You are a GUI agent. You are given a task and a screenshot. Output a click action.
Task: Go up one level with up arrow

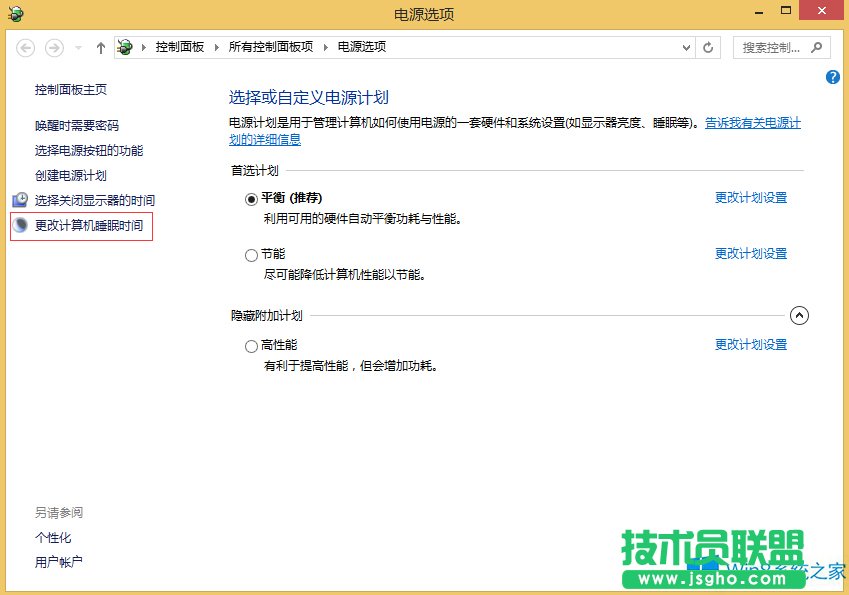point(101,47)
